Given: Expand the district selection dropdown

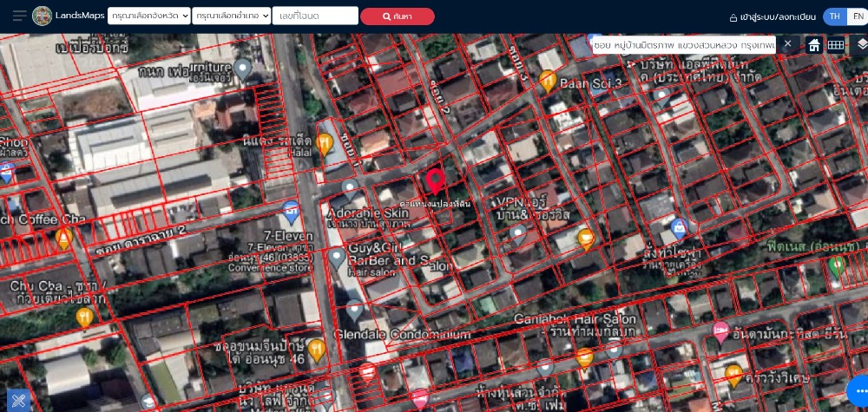Looking at the screenshot, I should coord(229,16).
